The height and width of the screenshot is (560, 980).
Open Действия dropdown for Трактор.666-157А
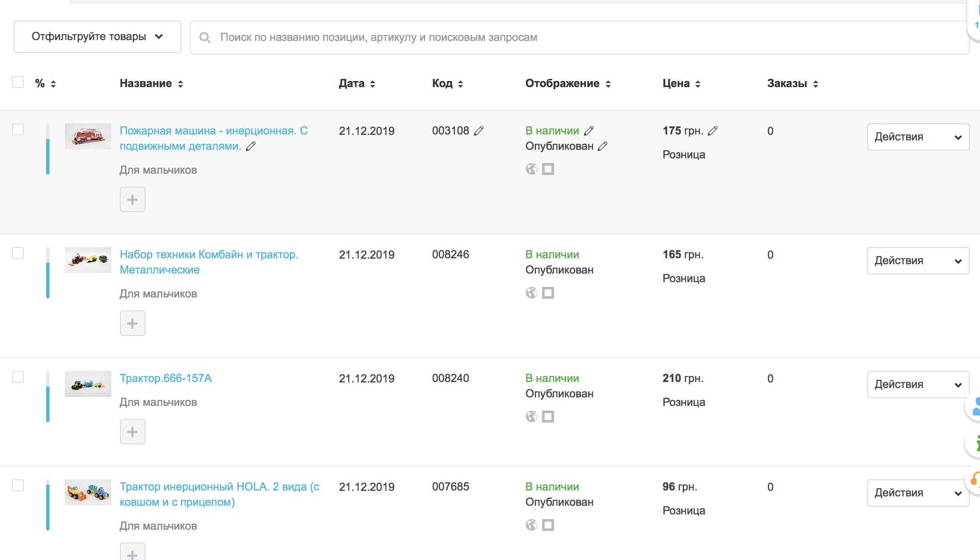tap(918, 385)
